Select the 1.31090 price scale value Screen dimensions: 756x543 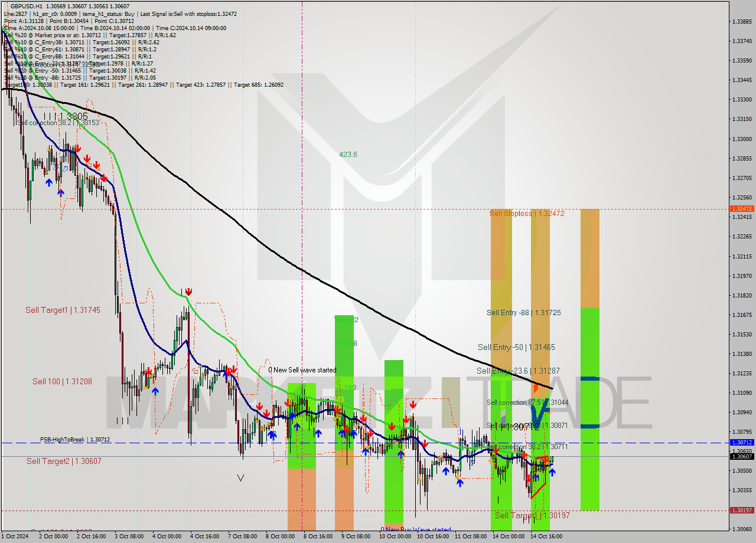[741, 392]
